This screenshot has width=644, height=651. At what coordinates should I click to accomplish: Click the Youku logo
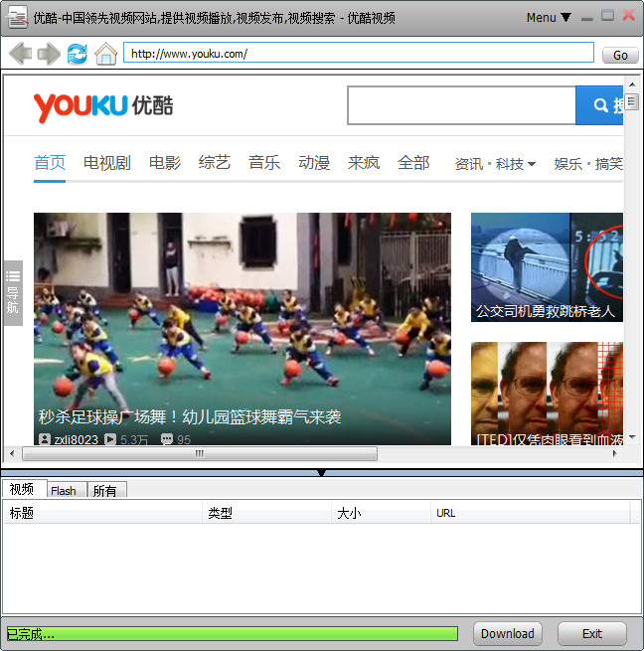pyautogui.click(x=102, y=106)
